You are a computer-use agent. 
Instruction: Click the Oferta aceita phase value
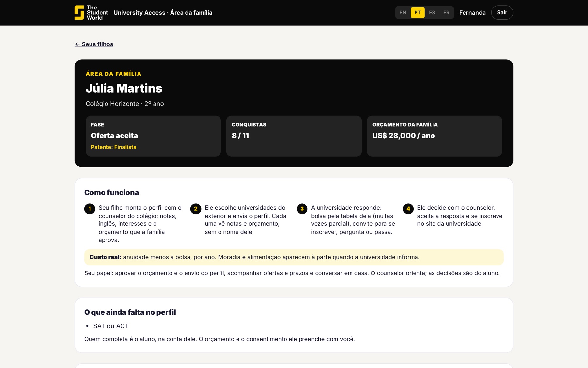click(x=114, y=136)
